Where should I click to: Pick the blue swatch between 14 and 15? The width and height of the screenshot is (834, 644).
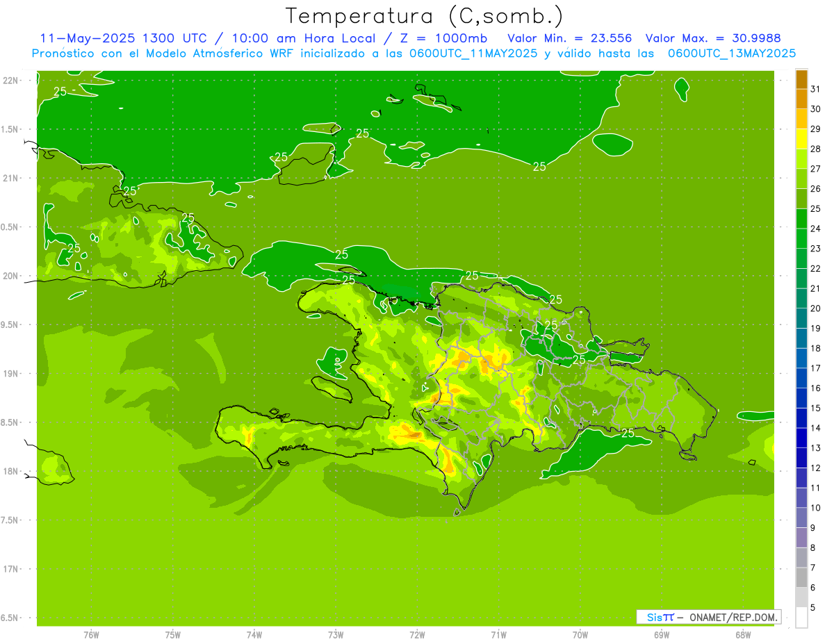pyautogui.click(x=801, y=418)
